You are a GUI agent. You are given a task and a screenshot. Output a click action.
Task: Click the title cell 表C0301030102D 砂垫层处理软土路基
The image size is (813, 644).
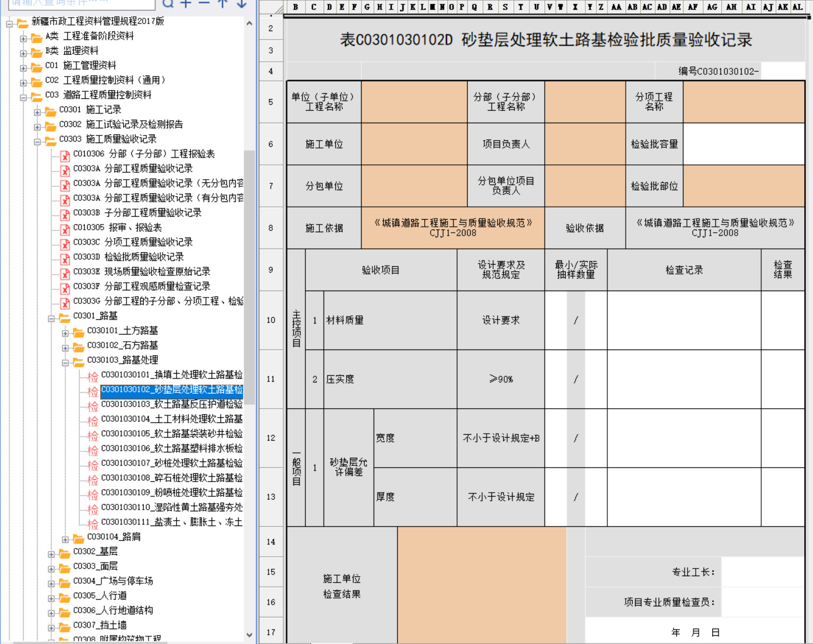coord(546,40)
